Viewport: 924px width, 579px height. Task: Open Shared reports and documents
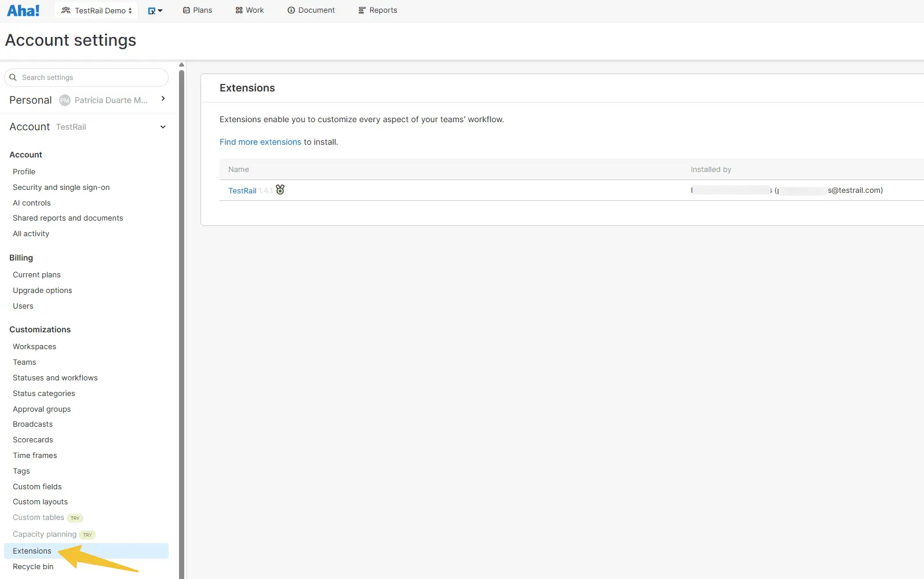[68, 218]
